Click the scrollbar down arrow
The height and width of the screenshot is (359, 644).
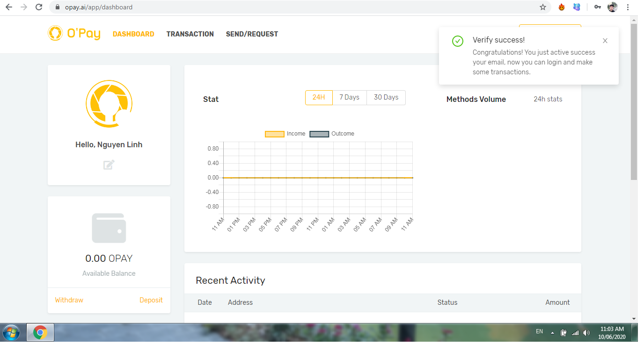pyautogui.click(x=634, y=319)
